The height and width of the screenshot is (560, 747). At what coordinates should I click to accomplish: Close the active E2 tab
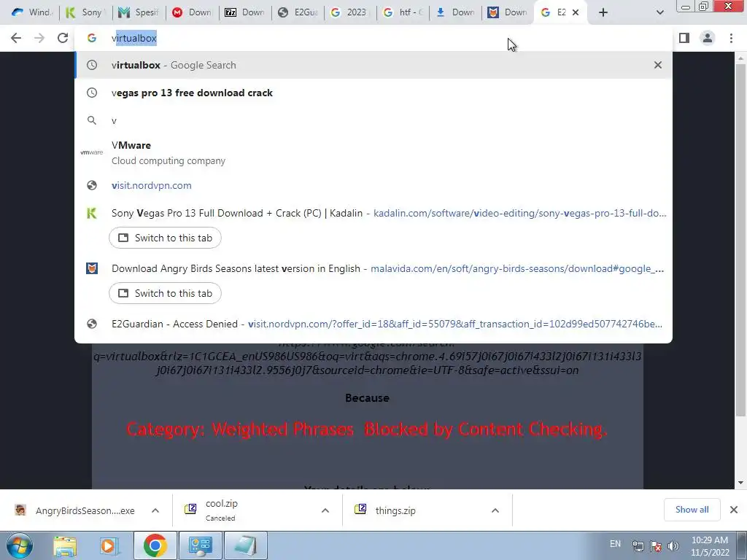pyautogui.click(x=576, y=12)
